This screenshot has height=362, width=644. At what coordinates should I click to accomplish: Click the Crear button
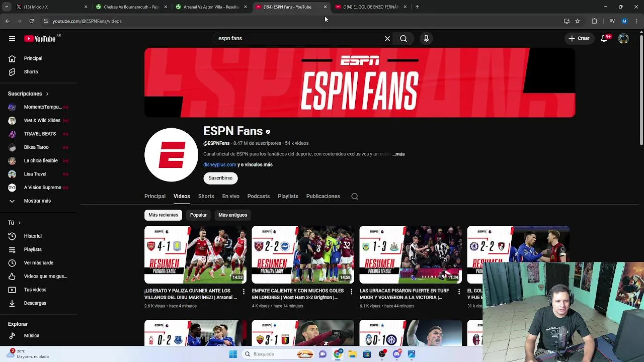579,38
